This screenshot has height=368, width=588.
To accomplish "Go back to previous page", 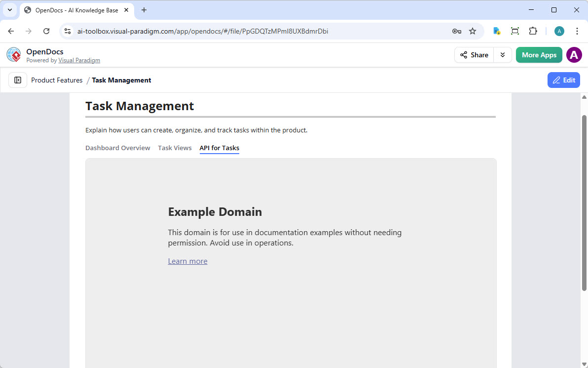I will (11, 31).
